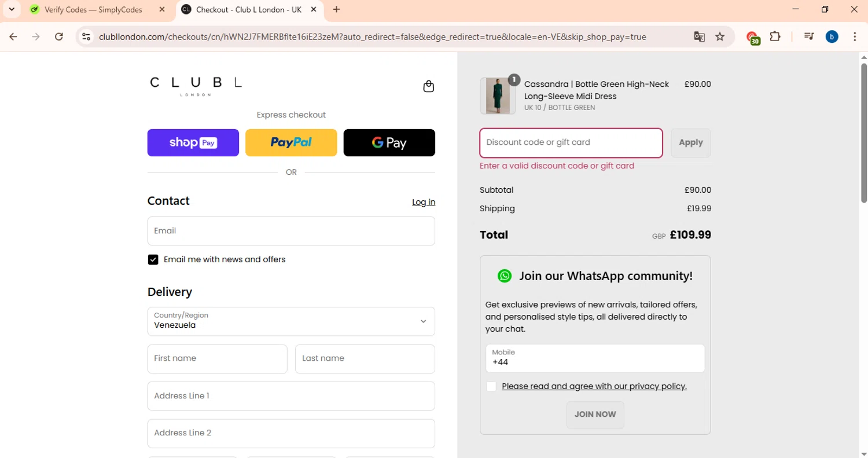
Task: Go back with browser back arrow
Action: click(x=13, y=36)
